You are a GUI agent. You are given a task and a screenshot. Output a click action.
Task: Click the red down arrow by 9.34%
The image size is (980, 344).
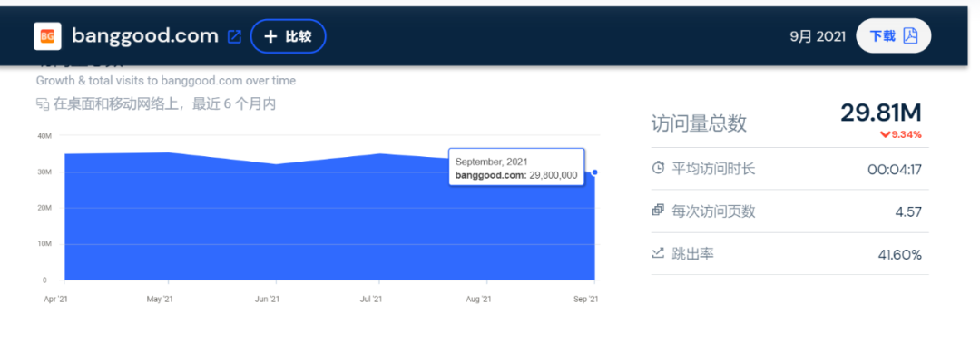tap(885, 133)
